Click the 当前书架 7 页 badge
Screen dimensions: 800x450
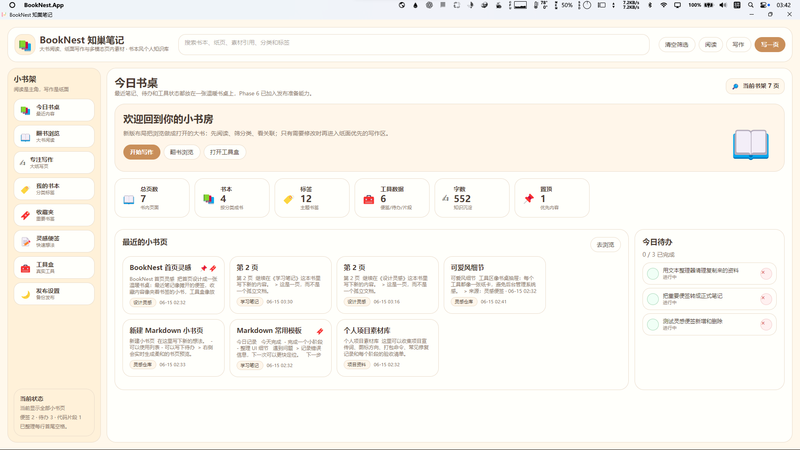(x=756, y=86)
